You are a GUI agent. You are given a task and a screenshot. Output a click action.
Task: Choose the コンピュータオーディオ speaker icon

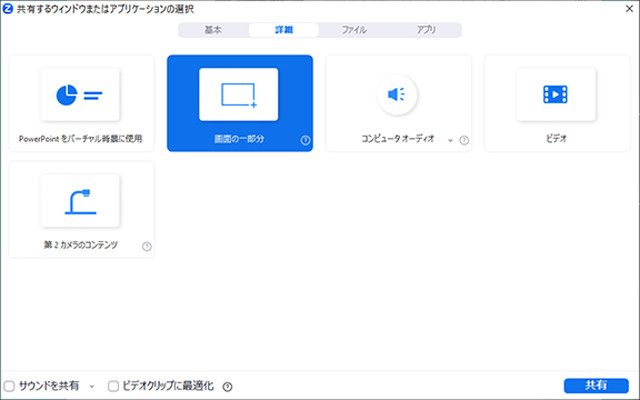pyautogui.click(x=397, y=94)
